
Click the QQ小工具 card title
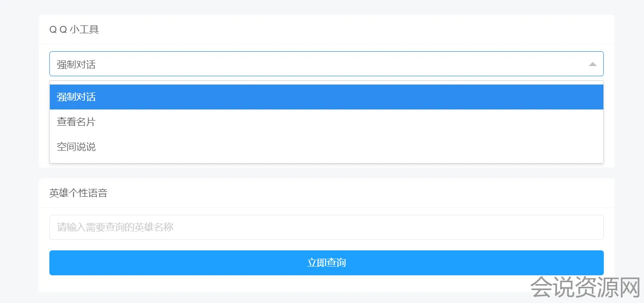click(74, 30)
